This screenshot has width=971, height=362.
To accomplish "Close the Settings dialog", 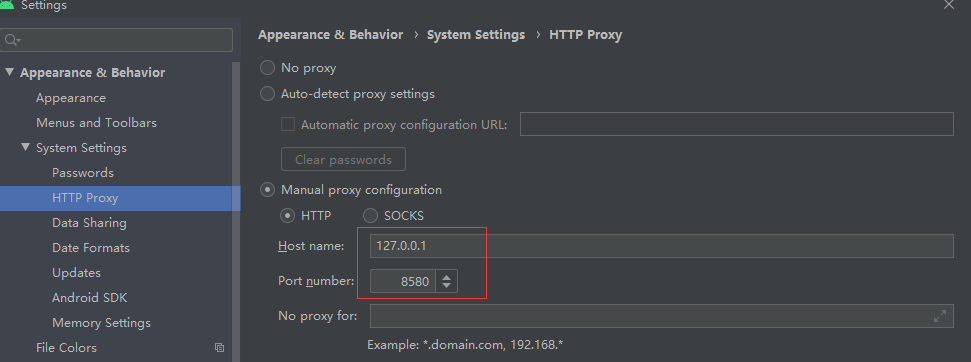I will point(949,4).
